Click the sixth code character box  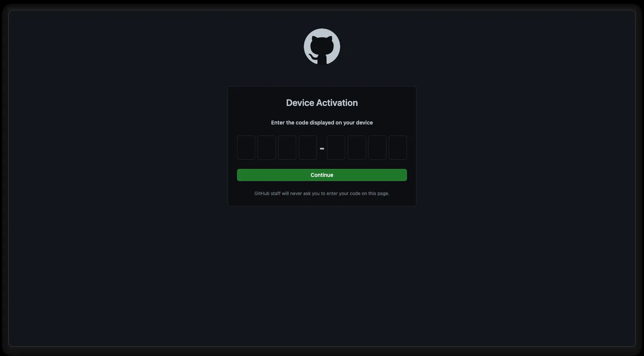point(357,148)
